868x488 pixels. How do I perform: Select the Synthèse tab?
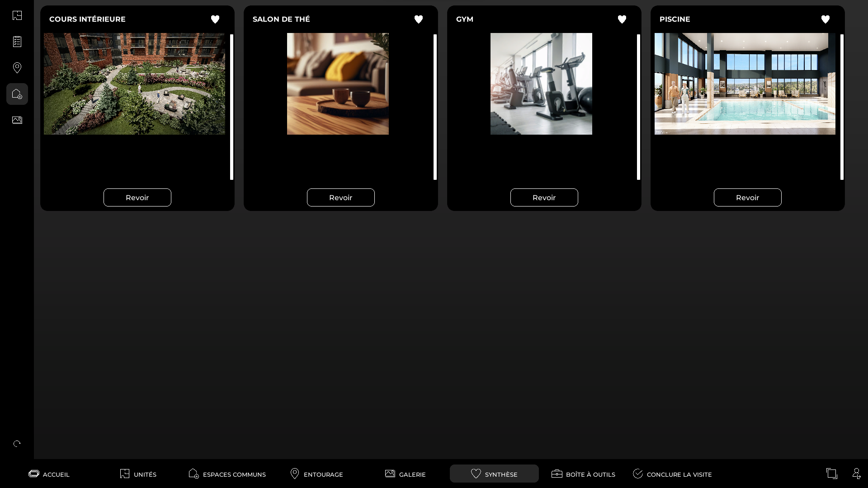[x=494, y=474]
